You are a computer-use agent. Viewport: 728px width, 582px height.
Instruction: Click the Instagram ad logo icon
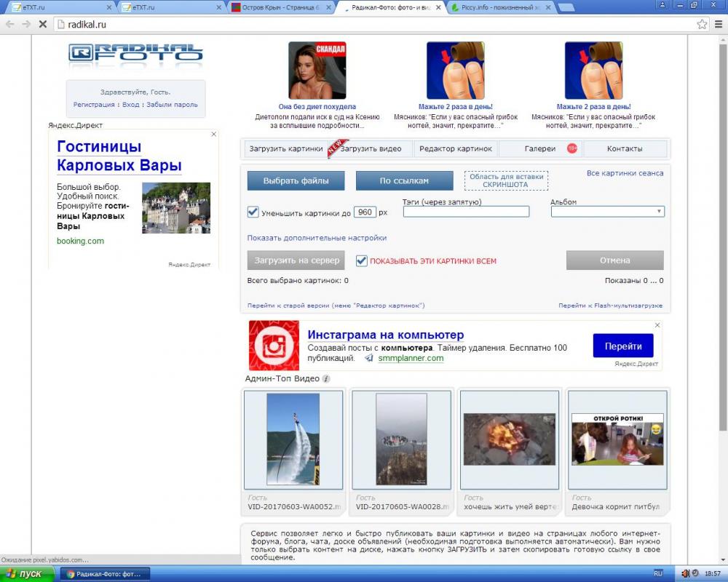[274, 346]
